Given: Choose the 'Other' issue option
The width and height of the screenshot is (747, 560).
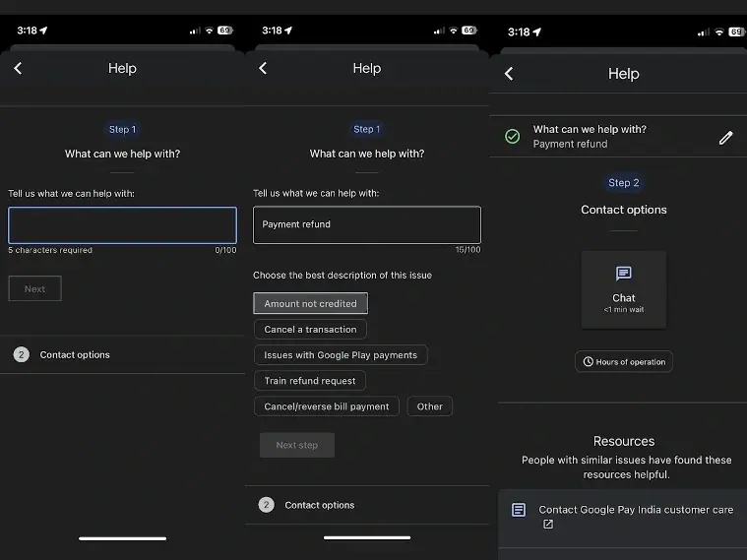Looking at the screenshot, I should coord(429,406).
